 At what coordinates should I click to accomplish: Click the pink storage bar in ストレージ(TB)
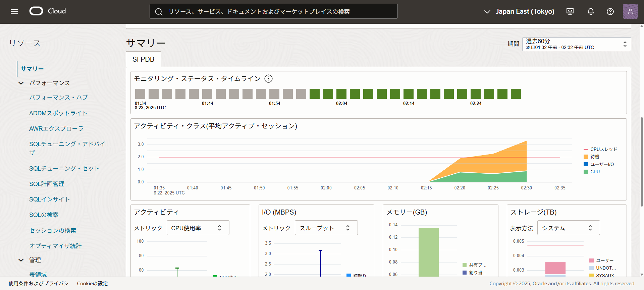pos(555,268)
